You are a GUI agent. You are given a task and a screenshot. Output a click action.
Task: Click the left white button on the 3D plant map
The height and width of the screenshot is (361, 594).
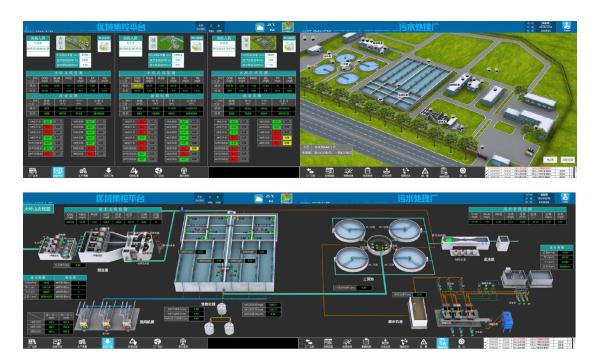[550, 159]
